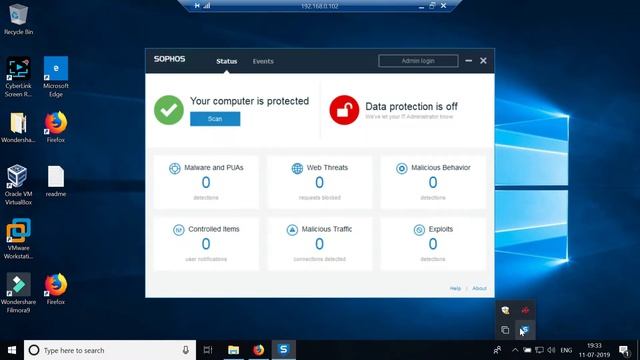Click the 'Your computer is protected' text
Screen dimensions: 640x360
(249, 101)
